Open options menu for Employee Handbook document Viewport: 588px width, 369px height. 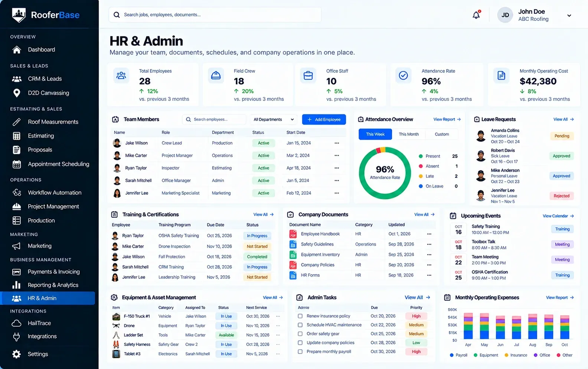click(429, 234)
